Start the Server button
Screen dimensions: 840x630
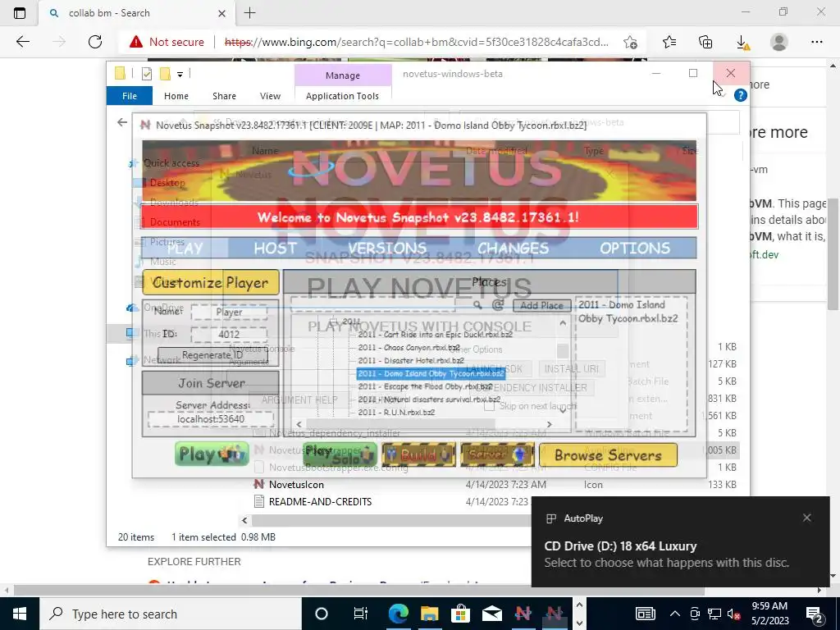coord(497,454)
